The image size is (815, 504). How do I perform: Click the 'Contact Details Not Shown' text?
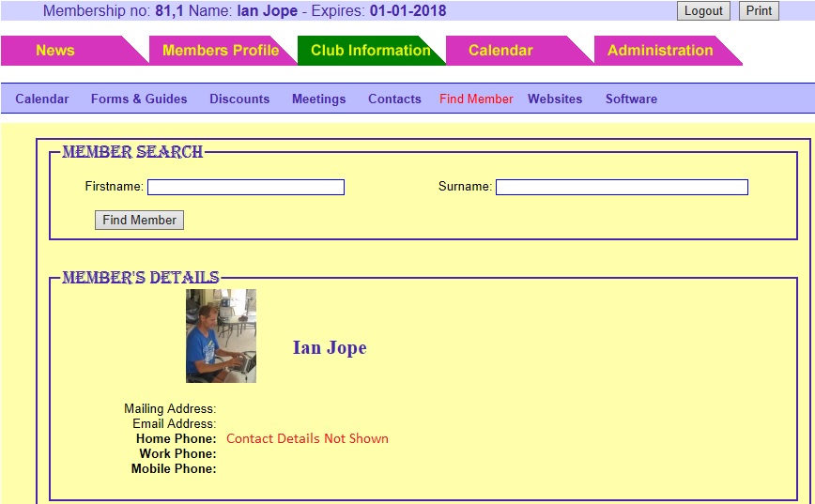pyautogui.click(x=307, y=438)
